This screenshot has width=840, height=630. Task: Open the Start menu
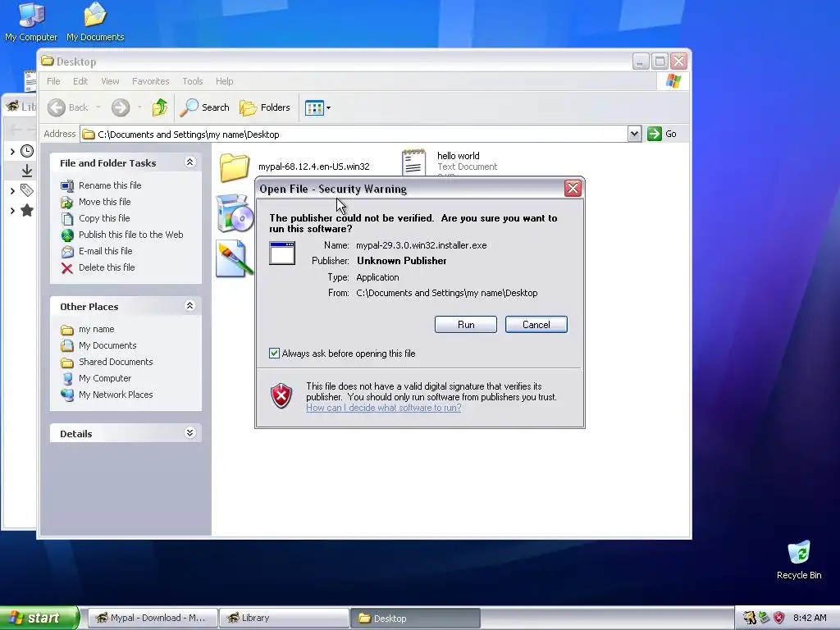(39, 618)
